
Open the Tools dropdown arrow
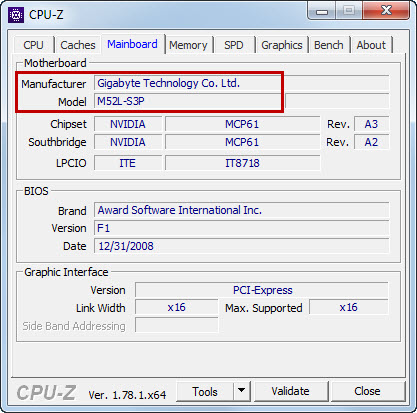click(242, 391)
